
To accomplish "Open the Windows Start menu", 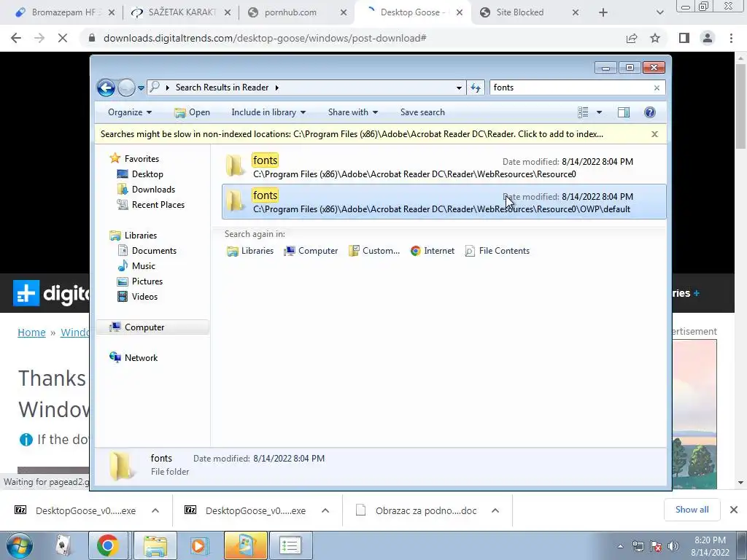I will tap(19, 545).
